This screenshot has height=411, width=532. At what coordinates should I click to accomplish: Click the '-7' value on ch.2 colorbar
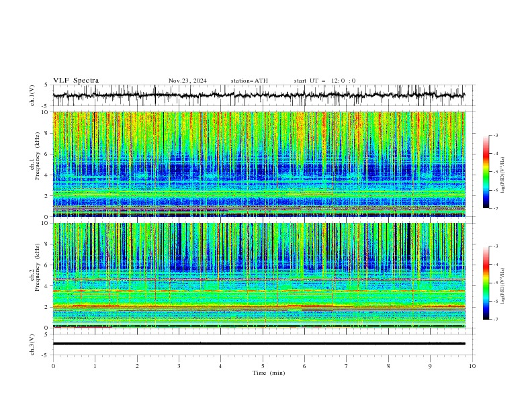(495, 320)
